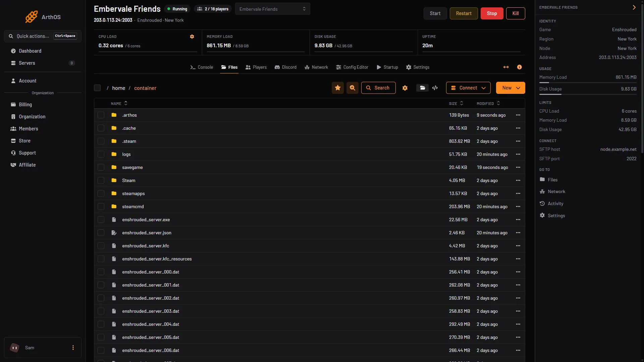Check the .cache folder checkbox
Image resolution: width=644 pixels, height=362 pixels.
tap(101, 128)
